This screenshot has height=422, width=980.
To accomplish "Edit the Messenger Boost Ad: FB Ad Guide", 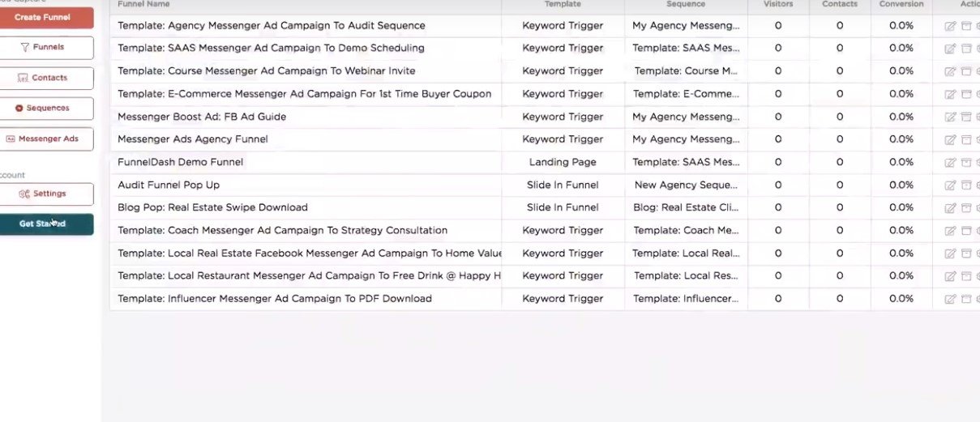I will pos(950,117).
